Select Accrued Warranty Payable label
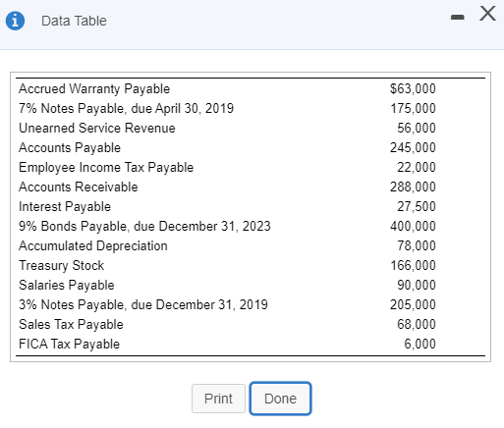The height and width of the screenshot is (428, 504). [94, 89]
